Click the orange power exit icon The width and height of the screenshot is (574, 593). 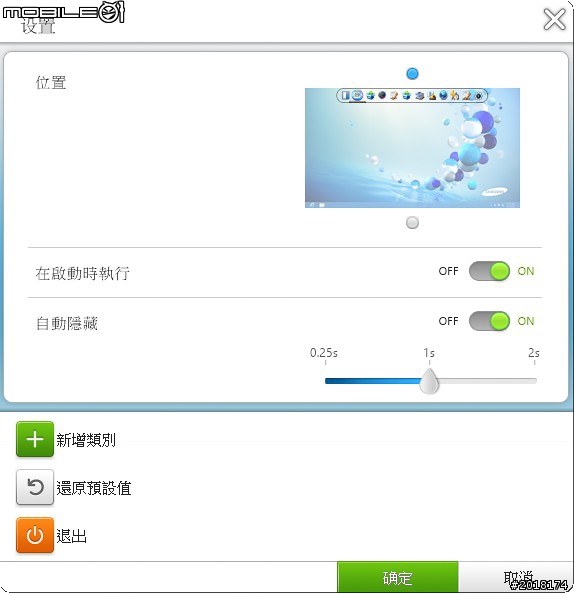[35, 535]
